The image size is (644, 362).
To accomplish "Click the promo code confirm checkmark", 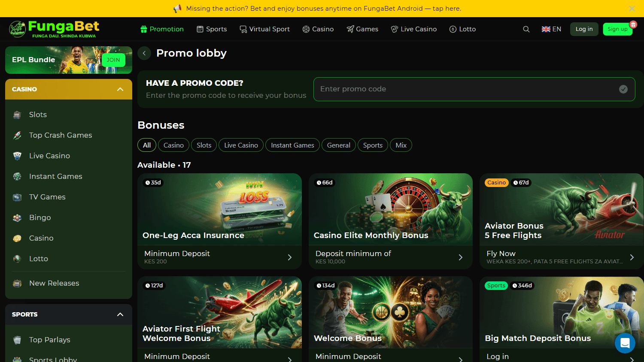I will (x=623, y=89).
